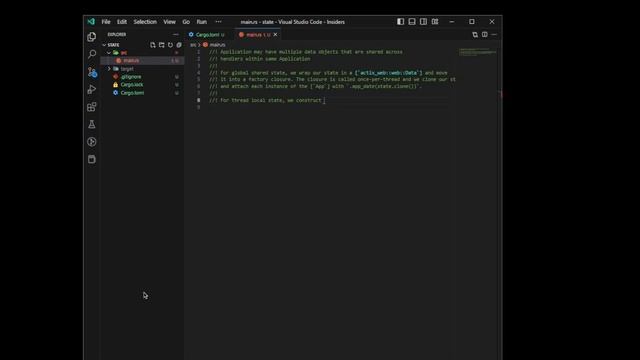Open Cargo.toml in the Explorer tree

point(142,93)
